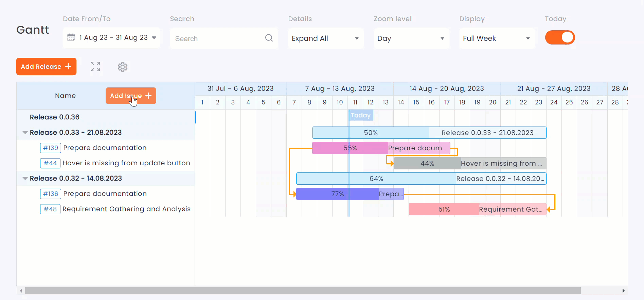Open the Zoom level Day dropdown
644x300 pixels.
411,38
